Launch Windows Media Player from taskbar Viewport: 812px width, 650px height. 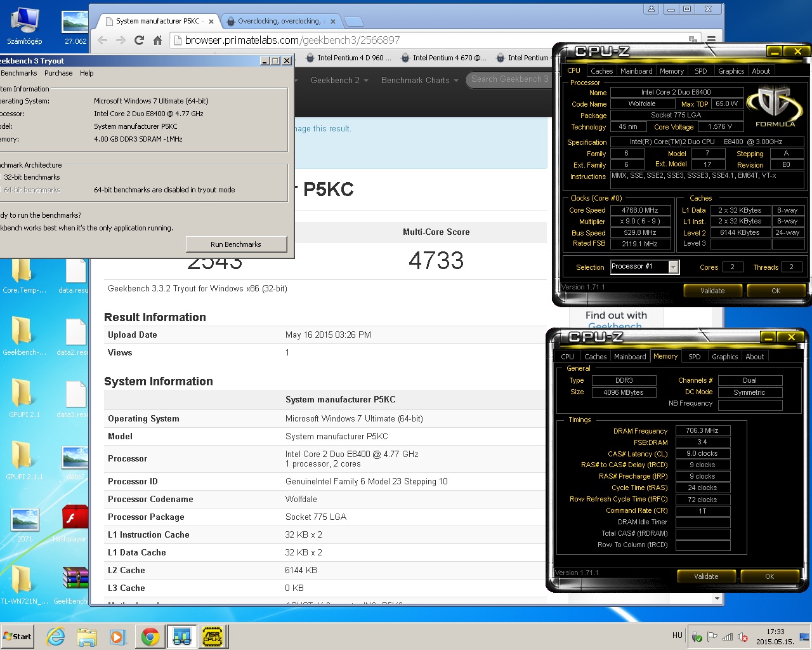point(118,636)
